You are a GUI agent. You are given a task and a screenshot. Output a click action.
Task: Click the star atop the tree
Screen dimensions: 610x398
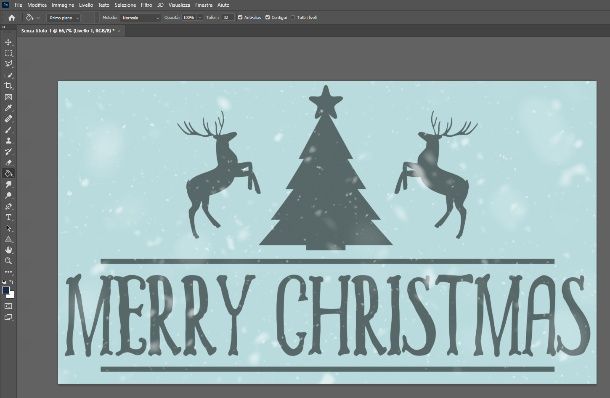[326, 101]
